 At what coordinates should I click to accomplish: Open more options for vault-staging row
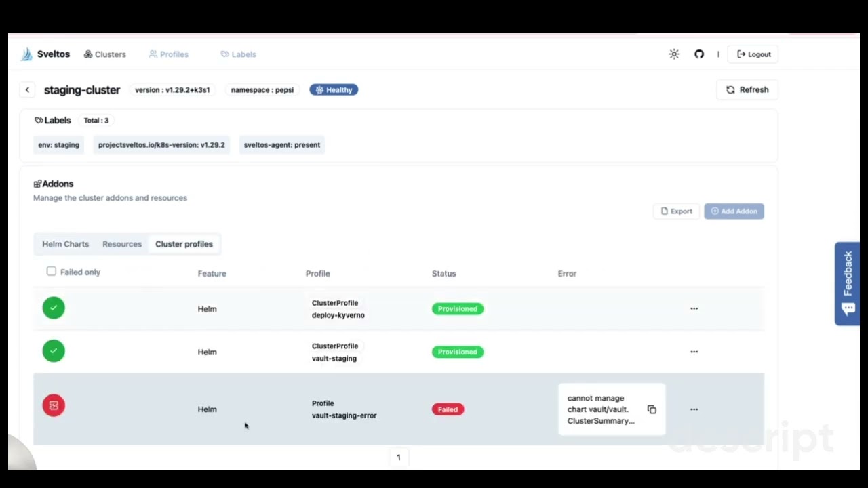[x=694, y=352]
